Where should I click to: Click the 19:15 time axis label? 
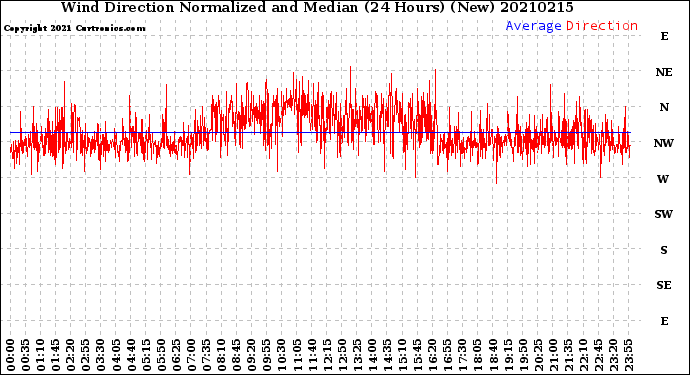pos(507,355)
